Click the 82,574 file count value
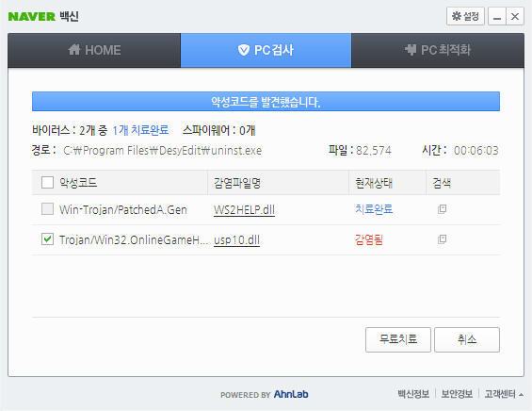 pos(374,151)
